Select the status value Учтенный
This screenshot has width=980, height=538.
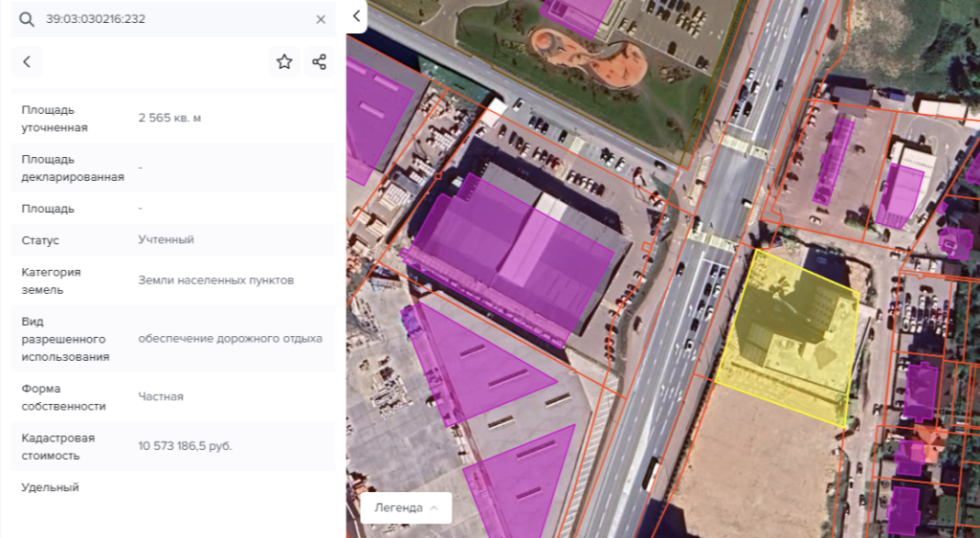point(166,240)
